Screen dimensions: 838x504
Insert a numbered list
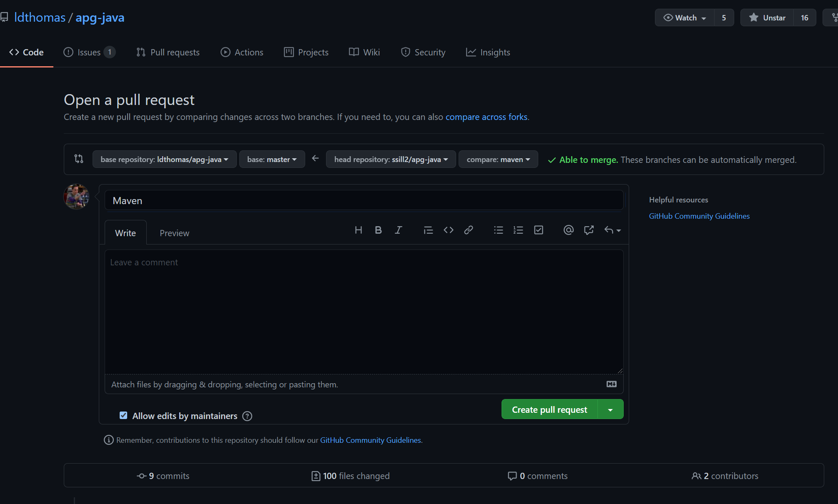[518, 230]
